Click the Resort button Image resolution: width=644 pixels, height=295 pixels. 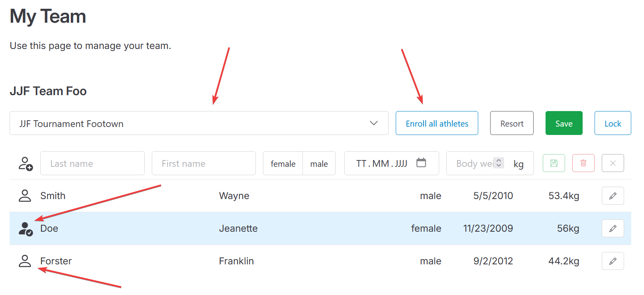pyautogui.click(x=512, y=123)
